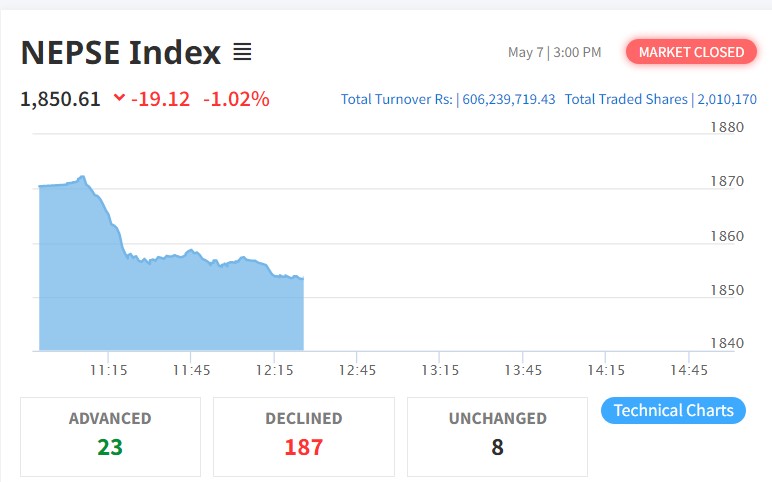The image size is (772, 482).
Task: Open the hamburger menu beside NEPSE Index
Action: coord(242,51)
